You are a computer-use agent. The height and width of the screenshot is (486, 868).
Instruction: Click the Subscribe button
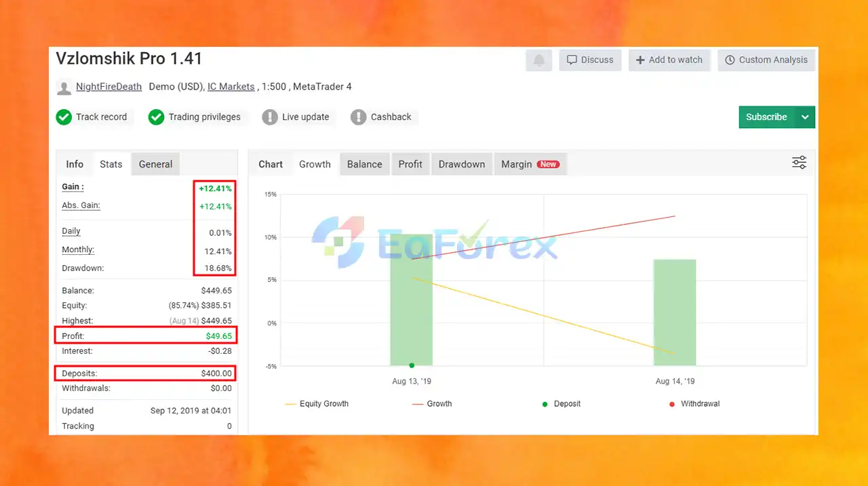[767, 117]
